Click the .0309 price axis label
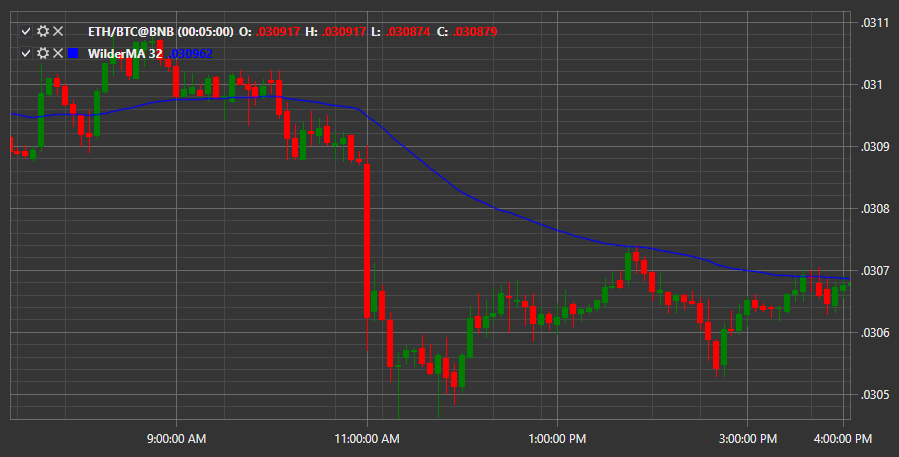The image size is (899, 457). pos(875,147)
